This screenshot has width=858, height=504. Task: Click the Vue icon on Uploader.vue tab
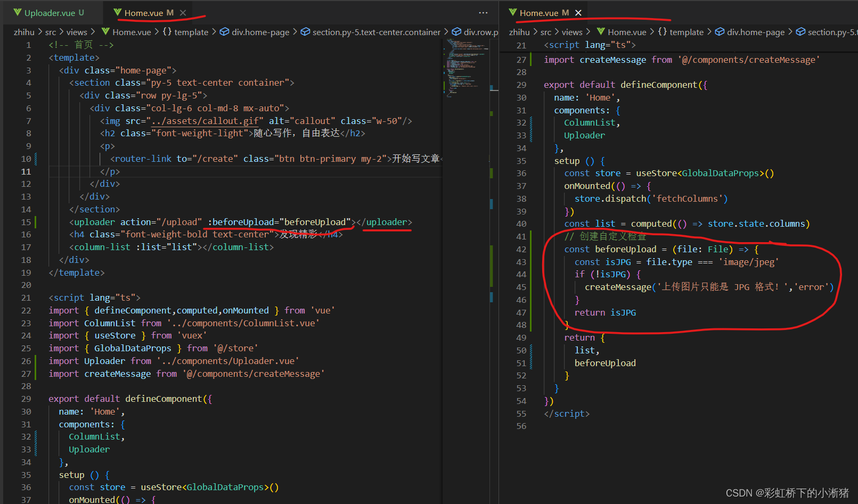coord(18,12)
